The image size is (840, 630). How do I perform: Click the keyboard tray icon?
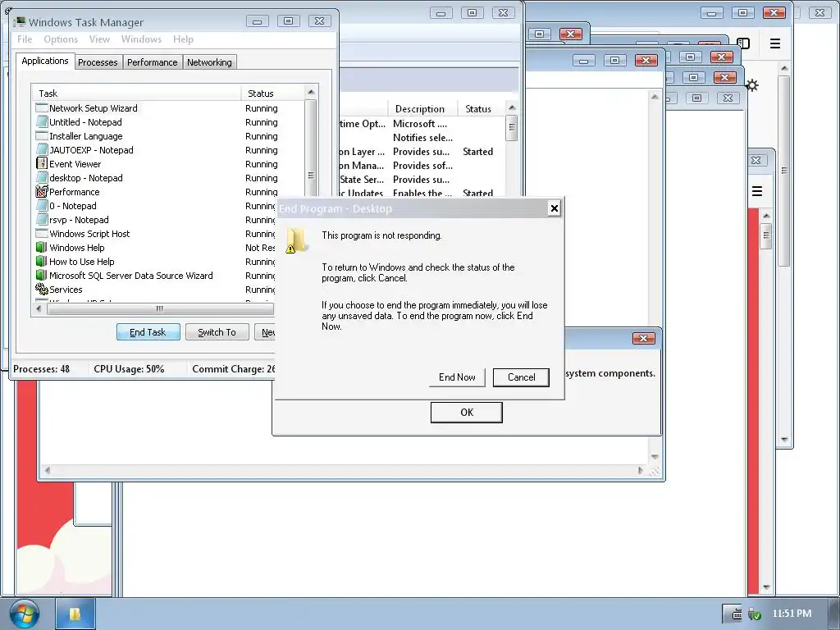(737, 614)
